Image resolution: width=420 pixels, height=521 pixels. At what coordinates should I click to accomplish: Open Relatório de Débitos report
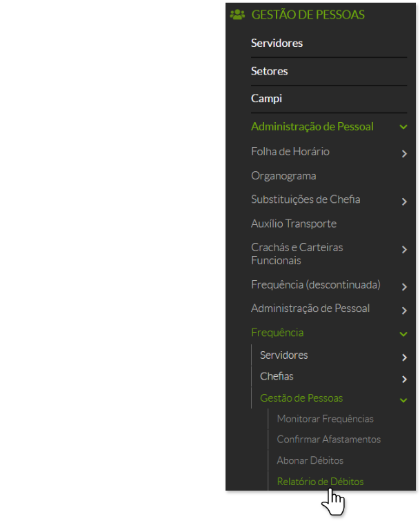320,482
